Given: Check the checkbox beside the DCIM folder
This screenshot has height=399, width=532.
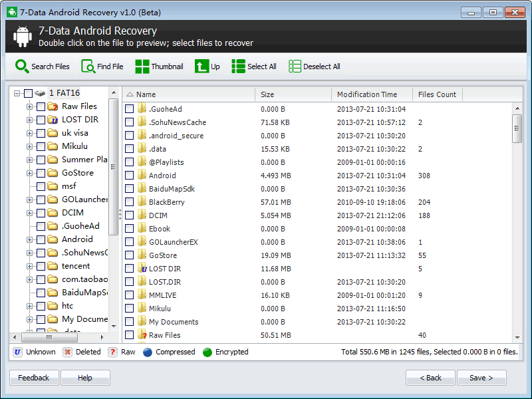Looking at the screenshot, I should (x=130, y=215).
